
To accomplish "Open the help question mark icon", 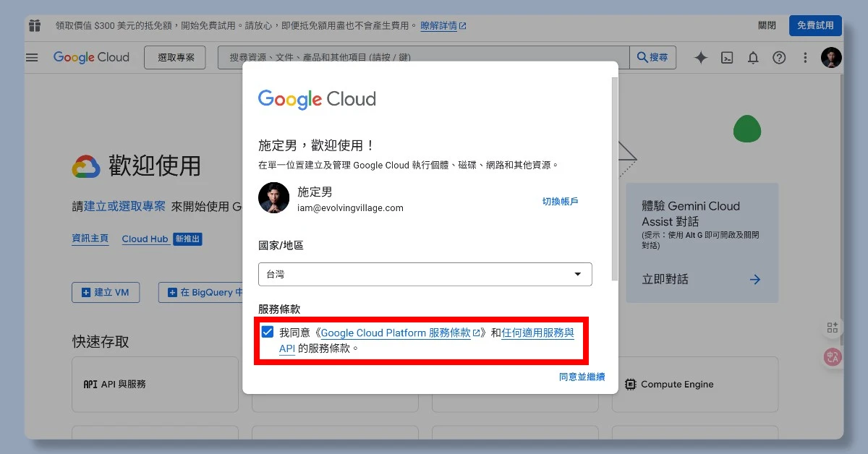I will point(779,58).
